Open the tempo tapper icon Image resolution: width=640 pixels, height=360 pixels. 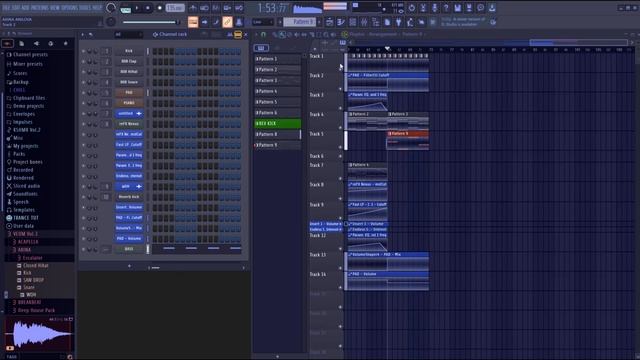410,22
